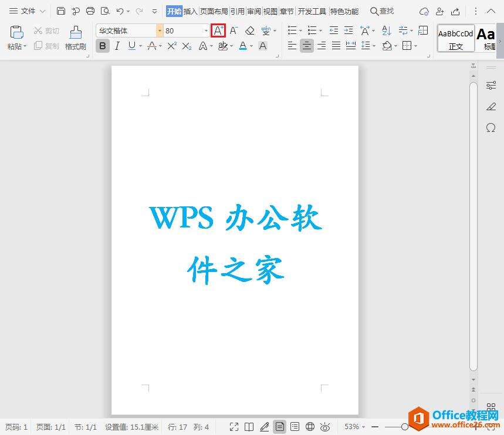Click the vertical scrollbar thumb
504x435 pixels.
tap(473, 226)
